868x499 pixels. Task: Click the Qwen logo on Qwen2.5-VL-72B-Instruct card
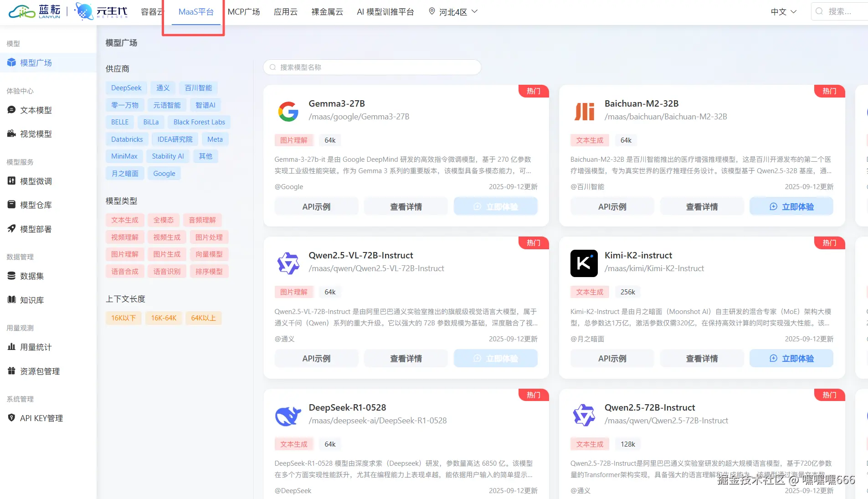click(288, 263)
